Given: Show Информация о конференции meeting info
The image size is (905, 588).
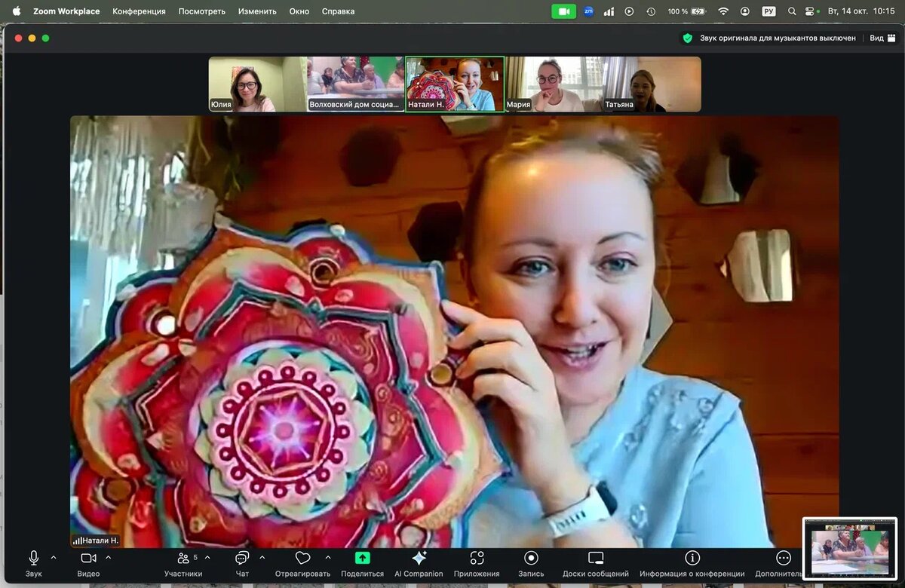Looking at the screenshot, I should pos(692,564).
